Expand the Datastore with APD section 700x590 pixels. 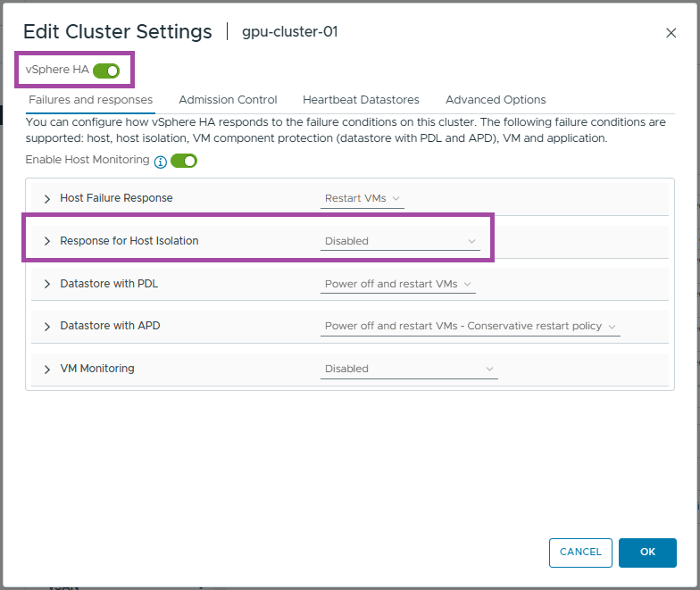click(x=47, y=327)
